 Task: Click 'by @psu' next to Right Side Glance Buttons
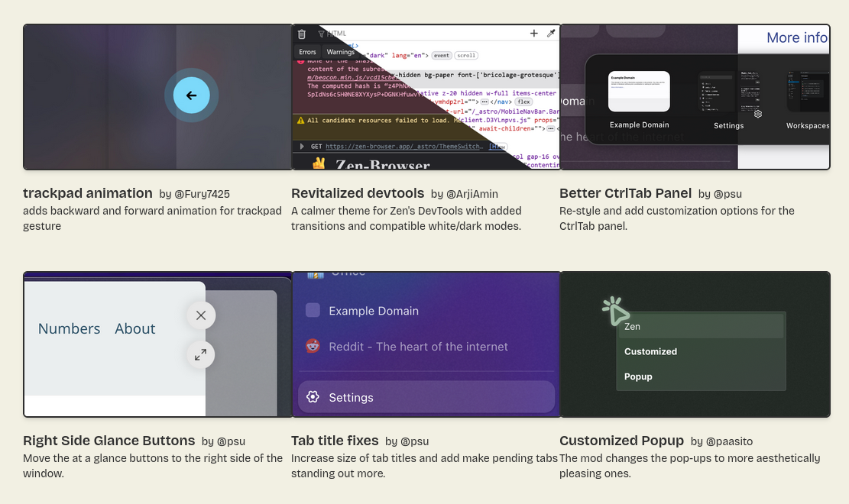223,441
